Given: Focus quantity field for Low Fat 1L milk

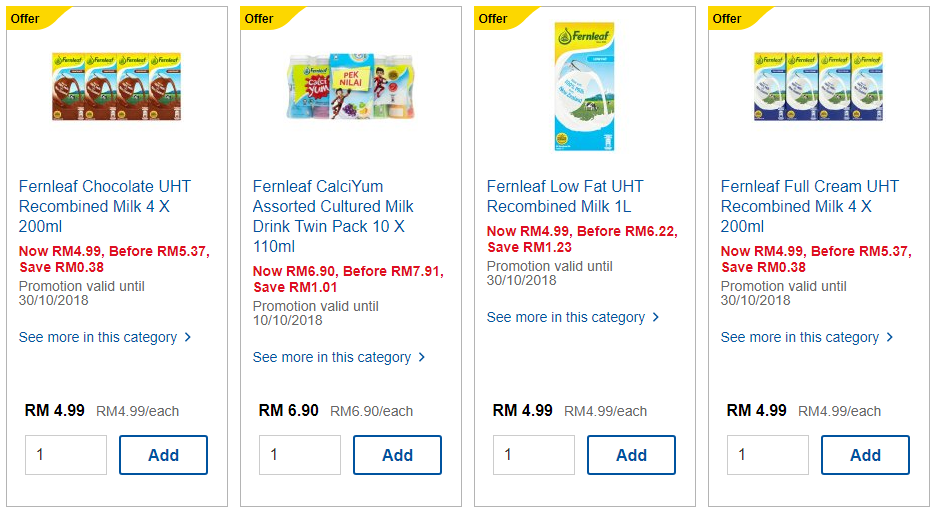Looking at the screenshot, I should pos(534,455).
